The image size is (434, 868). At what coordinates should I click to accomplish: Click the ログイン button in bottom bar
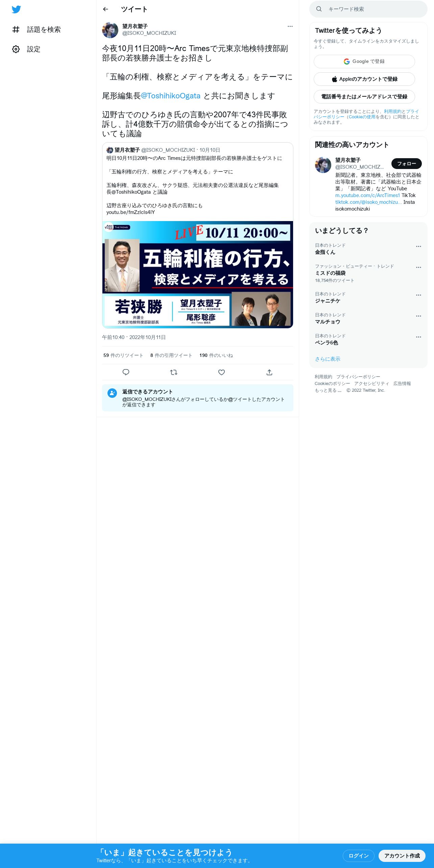coord(359,856)
